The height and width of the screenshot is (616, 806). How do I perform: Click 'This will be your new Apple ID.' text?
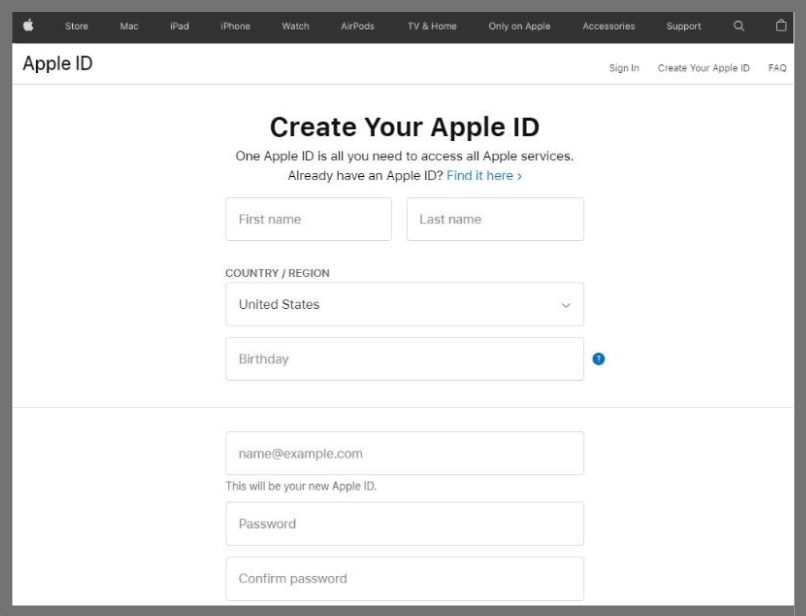pos(301,486)
